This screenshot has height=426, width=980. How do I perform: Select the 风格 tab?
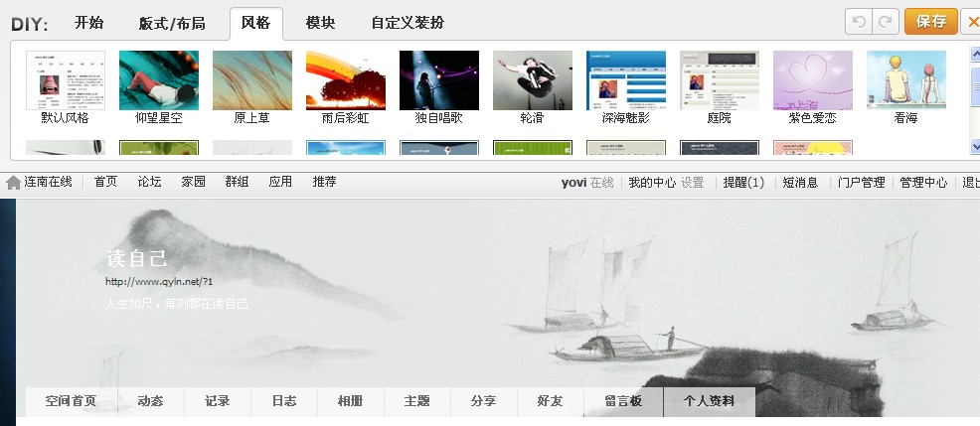point(255,23)
